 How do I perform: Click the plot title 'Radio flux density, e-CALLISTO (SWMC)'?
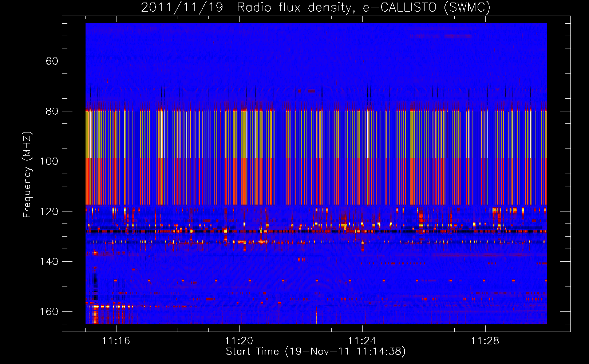[363, 8]
